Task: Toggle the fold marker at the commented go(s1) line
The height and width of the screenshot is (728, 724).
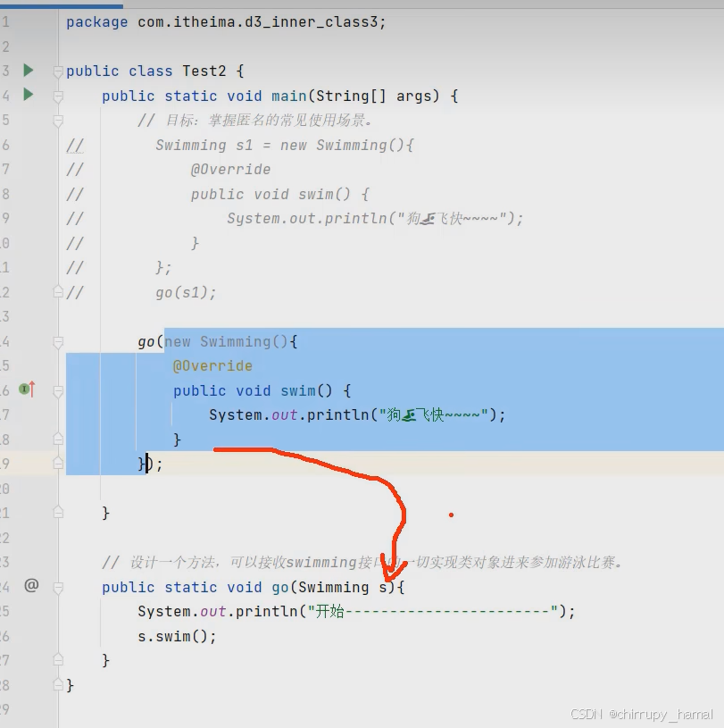Action: (58, 291)
